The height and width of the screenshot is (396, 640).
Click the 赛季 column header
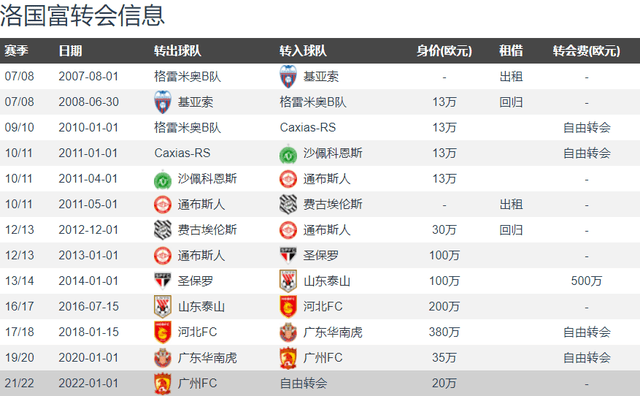point(16,51)
